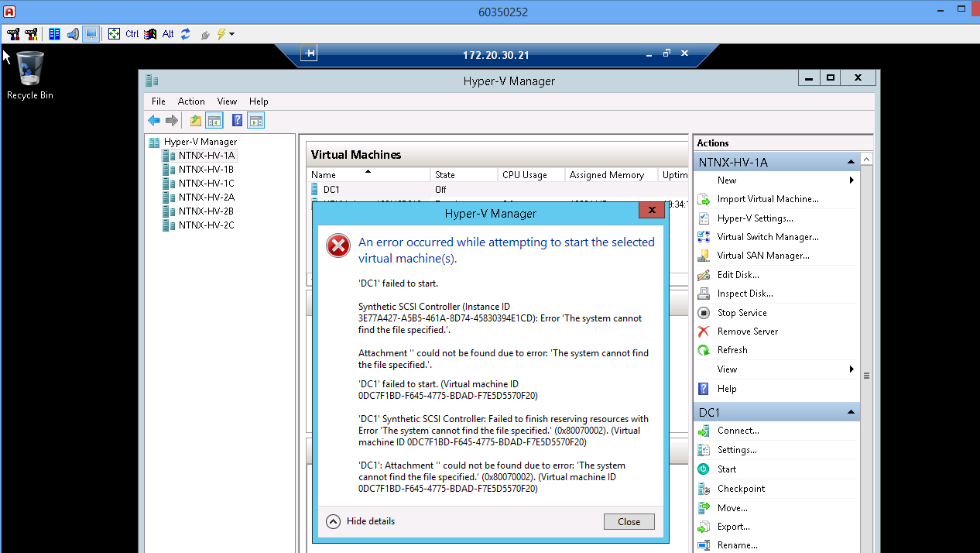Select NTNX-HV-2B server in the tree

click(206, 211)
